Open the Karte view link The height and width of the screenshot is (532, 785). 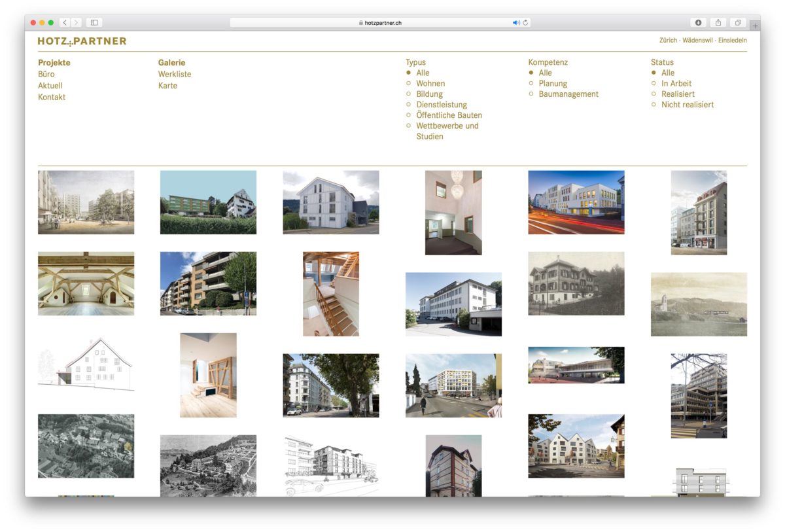point(167,86)
